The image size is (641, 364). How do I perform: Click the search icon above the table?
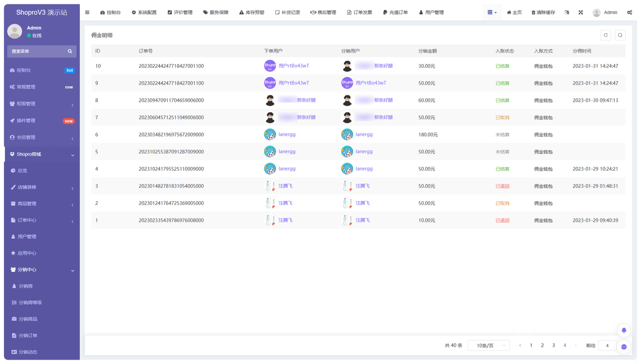(620, 35)
